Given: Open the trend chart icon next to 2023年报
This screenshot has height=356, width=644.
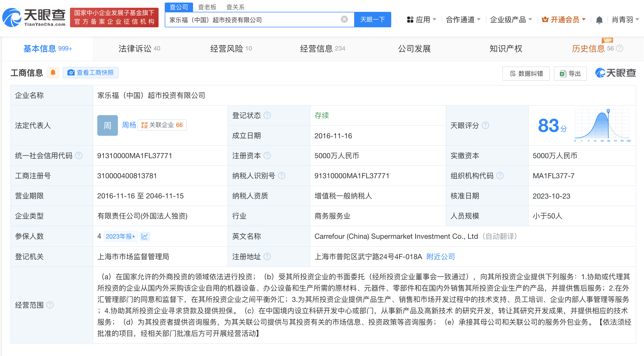Looking at the screenshot, I should 145,236.
